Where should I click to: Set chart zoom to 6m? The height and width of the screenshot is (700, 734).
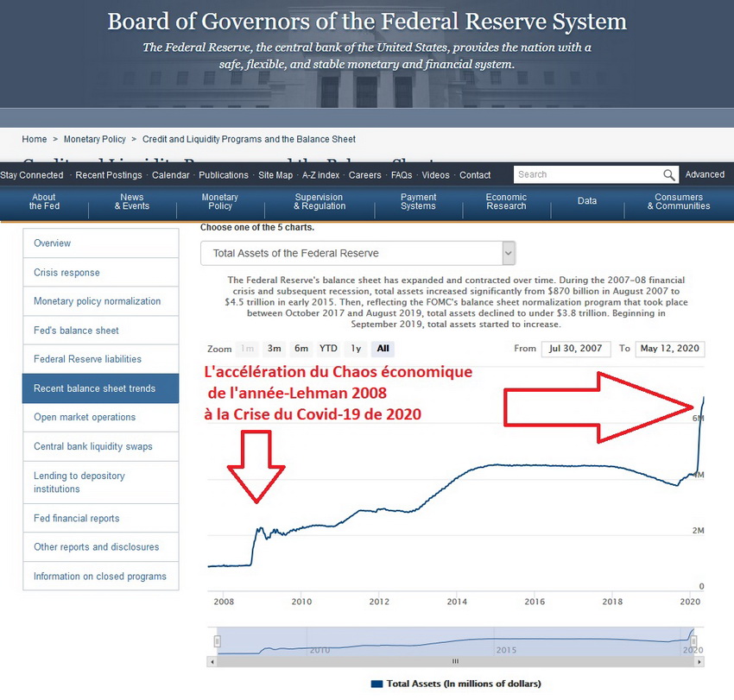click(x=301, y=349)
